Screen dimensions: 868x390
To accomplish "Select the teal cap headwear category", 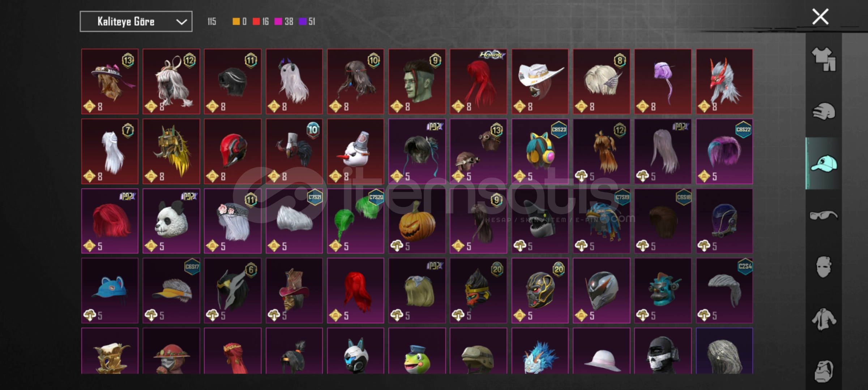I will [x=824, y=163].
